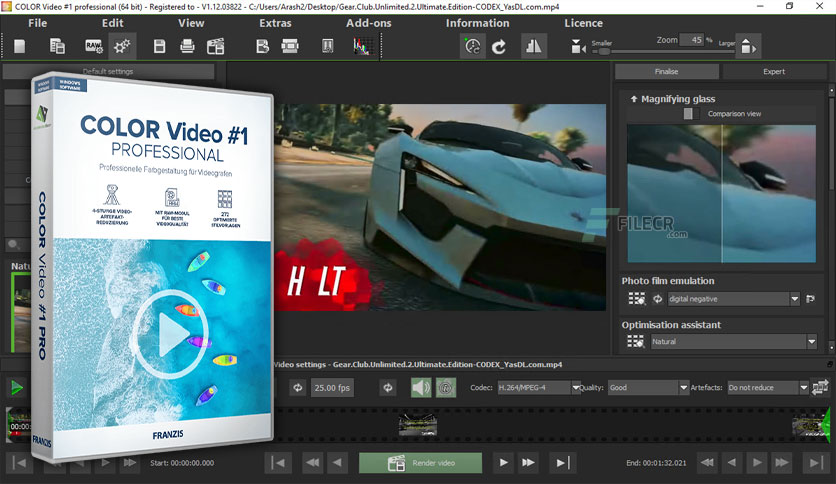Click the Larger zoom-in icon
Viewport: 836px width, 484px height.
749,47
